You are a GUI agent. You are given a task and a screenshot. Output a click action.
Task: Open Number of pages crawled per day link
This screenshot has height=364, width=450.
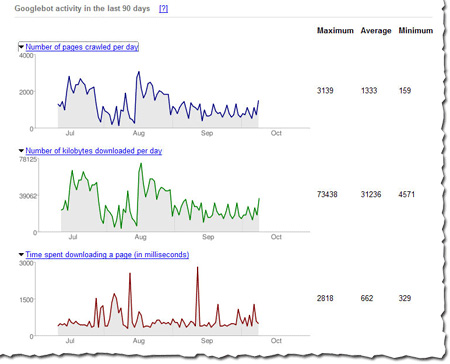82,47
